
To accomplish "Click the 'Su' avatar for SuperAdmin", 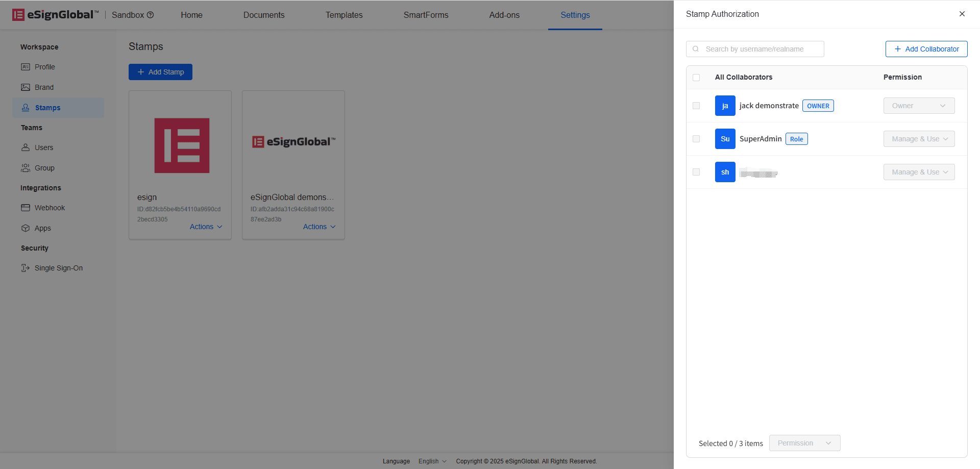I will [725, 139].
